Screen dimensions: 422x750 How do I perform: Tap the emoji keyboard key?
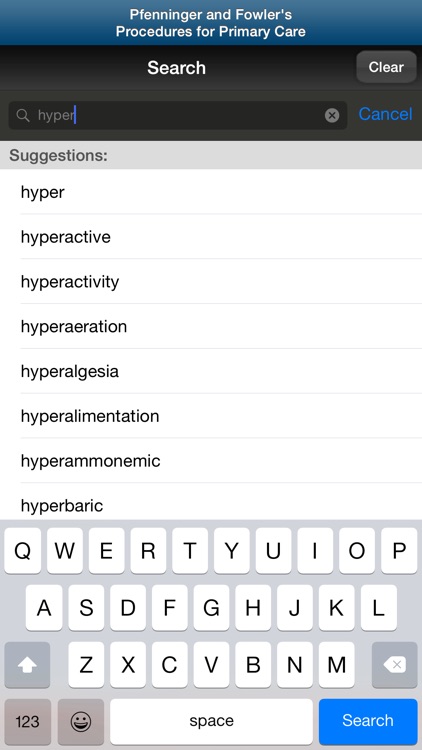81,721
